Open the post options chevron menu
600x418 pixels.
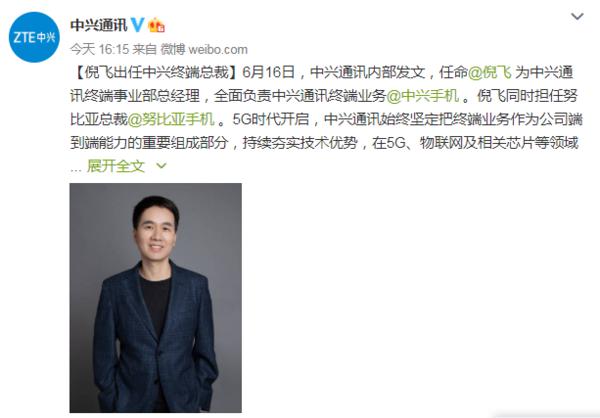(x=577, y=16)
